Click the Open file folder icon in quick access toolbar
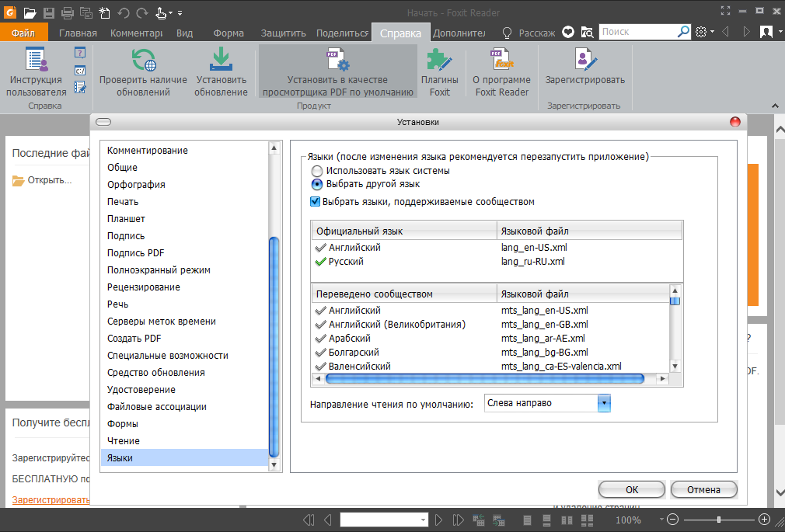785x532 pixels. tap(30, 12)
